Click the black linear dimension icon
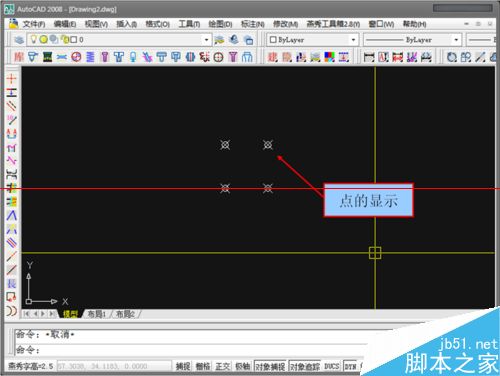 pyautogui.click(x=369, y=57)
